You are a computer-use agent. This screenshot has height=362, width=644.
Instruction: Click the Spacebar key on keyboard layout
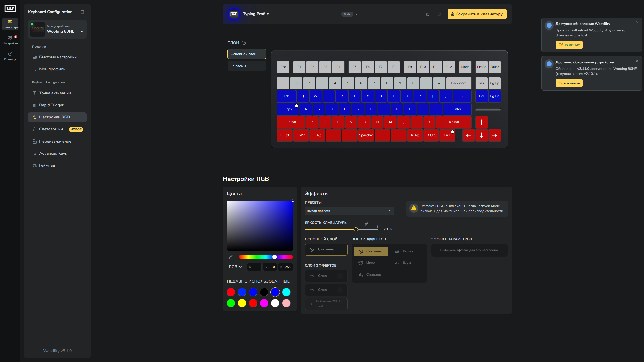click(366, 135)
